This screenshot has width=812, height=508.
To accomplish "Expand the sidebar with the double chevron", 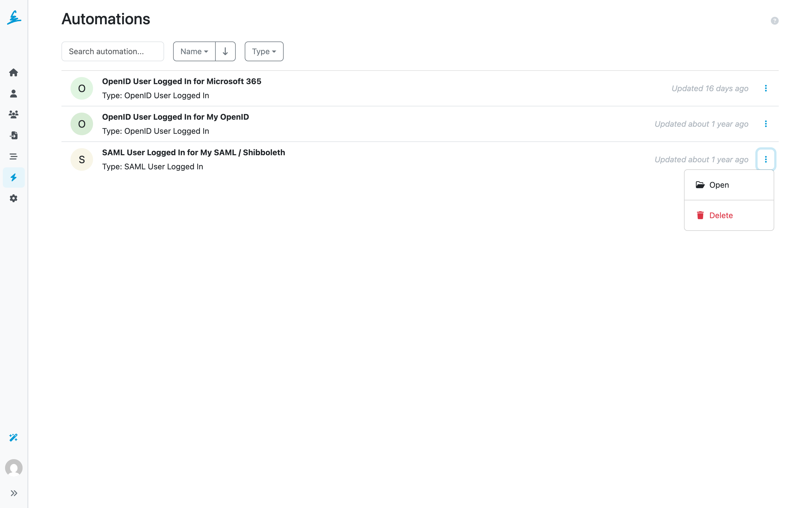I will [14, 493].
